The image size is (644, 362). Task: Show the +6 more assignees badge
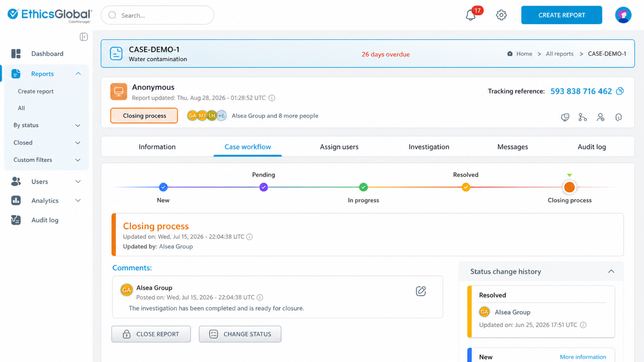coord(221,116)
